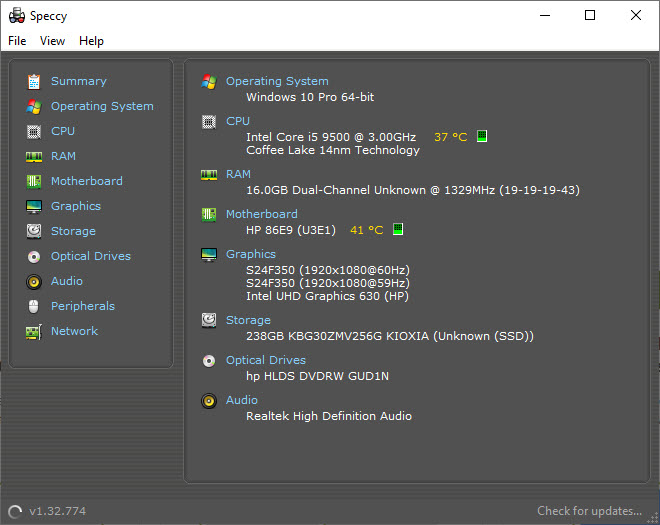Open the Optical Drives heading in main panel
This screenshot has height=525, width=660.
266,360
